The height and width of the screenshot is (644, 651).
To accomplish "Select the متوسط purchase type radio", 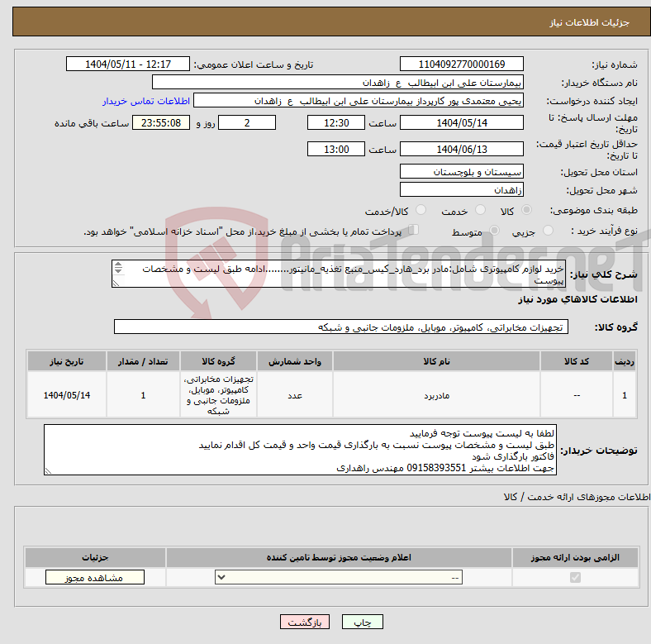I will point(494,231).
